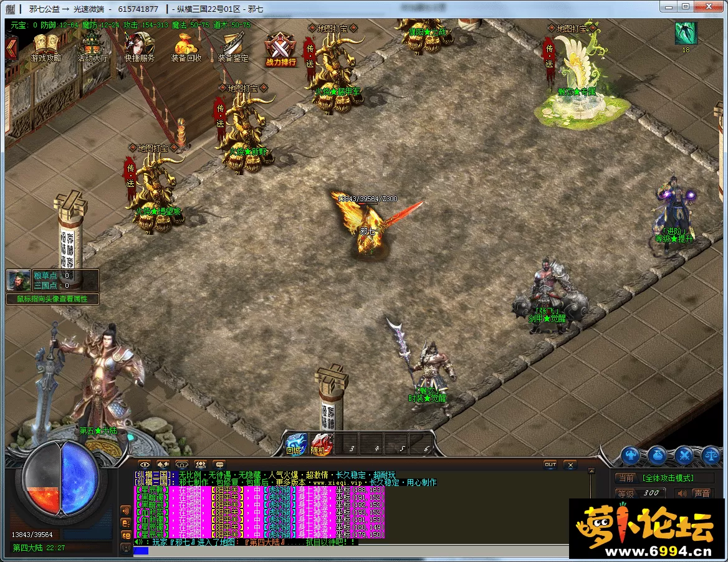The image size is (728, 562).
Task: Collapse the top menu with the left arrow
Action: (x=12, y=48)
